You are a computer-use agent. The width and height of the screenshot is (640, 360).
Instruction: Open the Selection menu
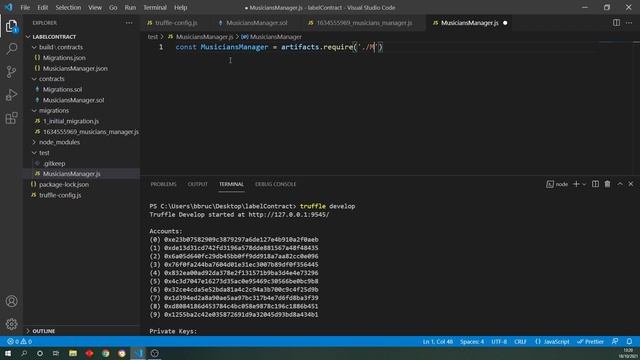tap(68, 7)
